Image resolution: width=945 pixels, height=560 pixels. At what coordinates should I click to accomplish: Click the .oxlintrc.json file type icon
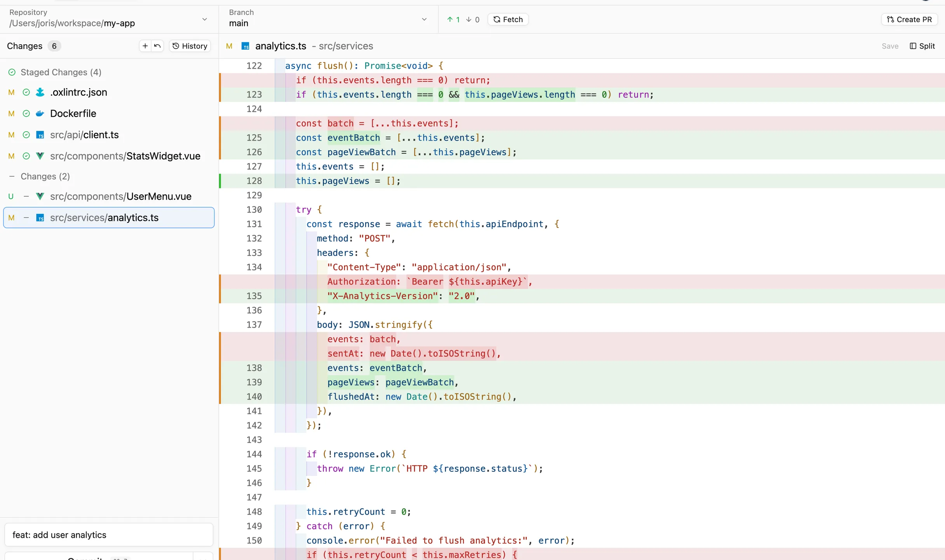coord(40,92)
